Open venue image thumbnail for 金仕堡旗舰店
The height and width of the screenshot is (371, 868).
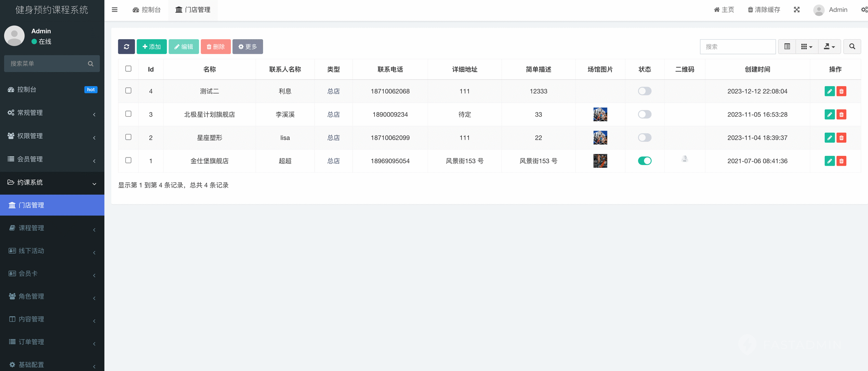click(600, 161)
